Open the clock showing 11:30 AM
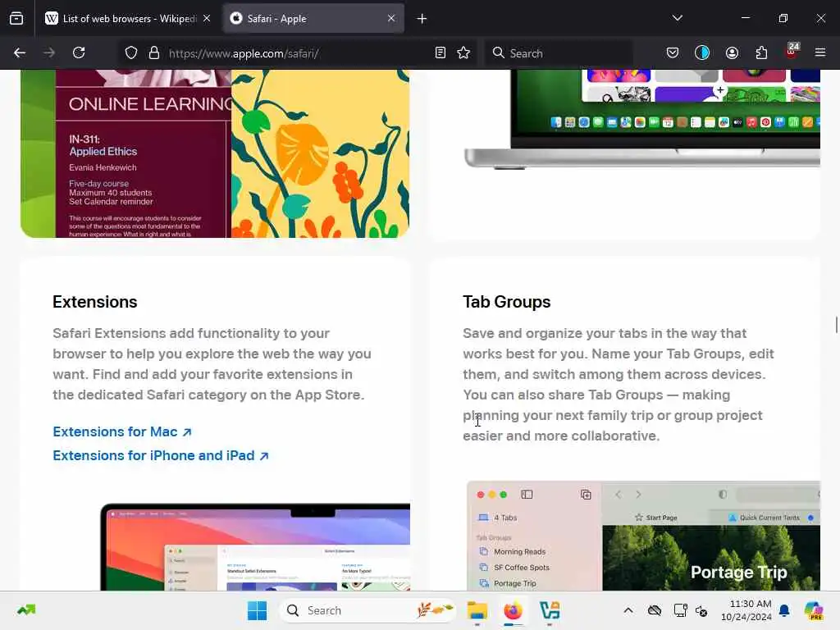The height and width of the screenshot is (630, 840). (x=746, y=610)
